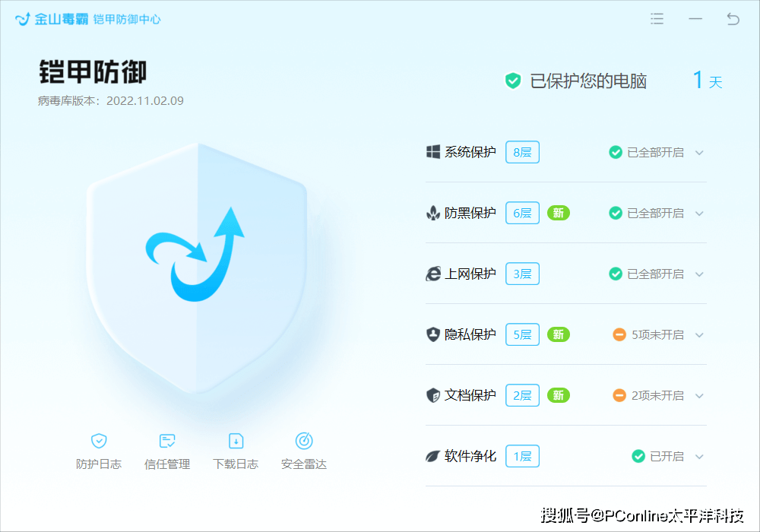Click the IE icon beside 上网保护
This screenshot has width=760, height=532.
433,274
